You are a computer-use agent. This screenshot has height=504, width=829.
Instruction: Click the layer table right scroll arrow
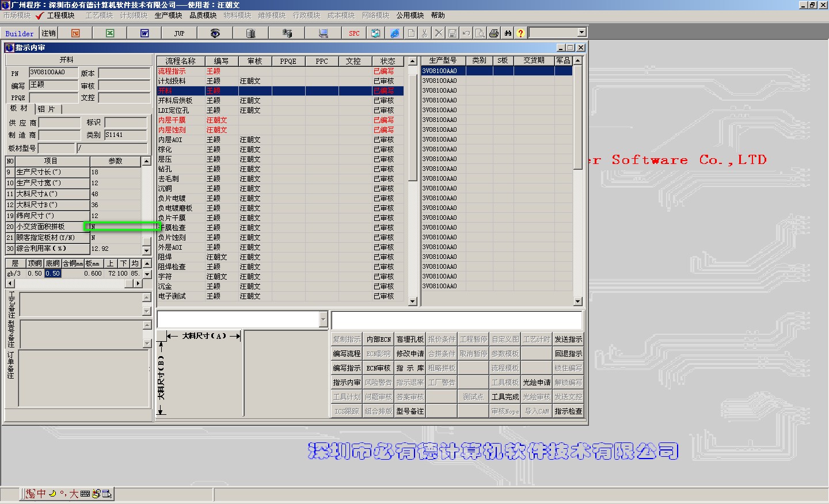point(138,283)
